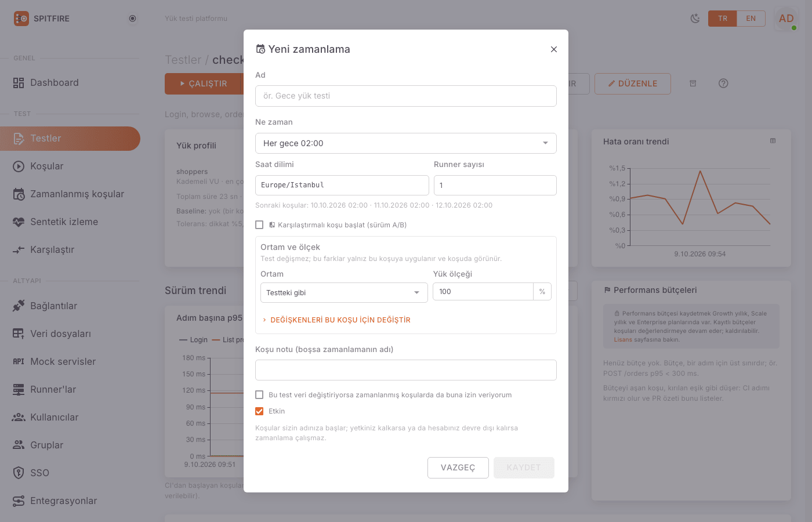Click the VAZGEÇ button

[458, 468]
